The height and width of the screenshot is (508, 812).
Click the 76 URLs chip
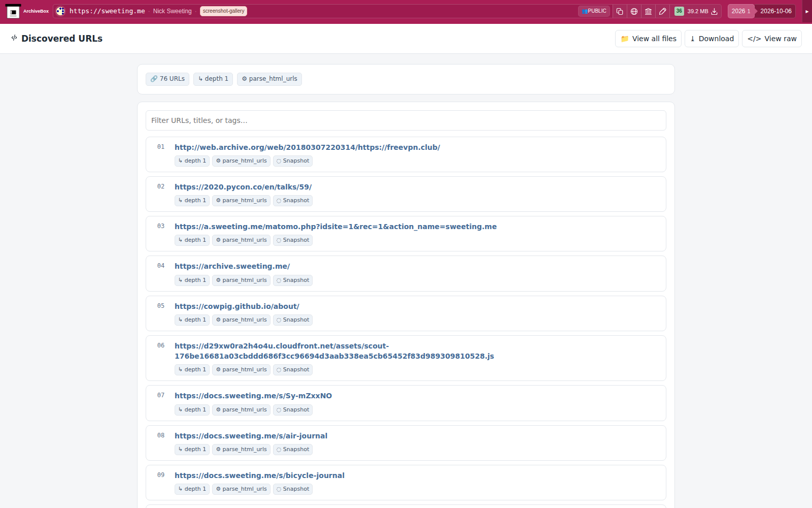pyautogui.click(x=167, y=79)
